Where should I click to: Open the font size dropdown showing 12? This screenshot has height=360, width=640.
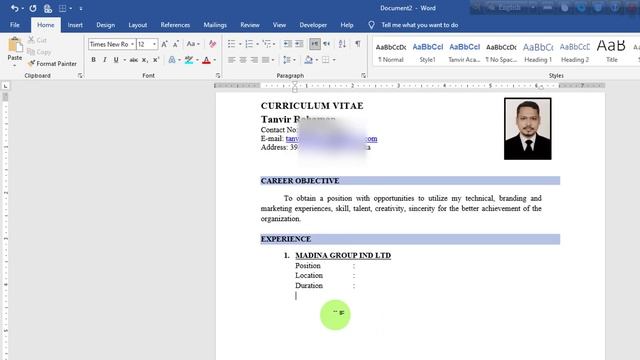[154, 44]
